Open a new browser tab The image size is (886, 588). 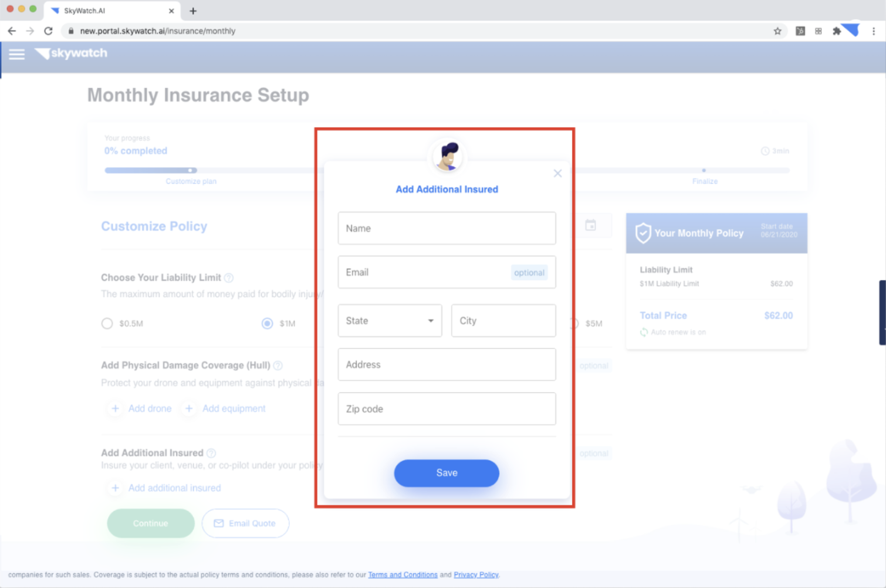[193, 11]
